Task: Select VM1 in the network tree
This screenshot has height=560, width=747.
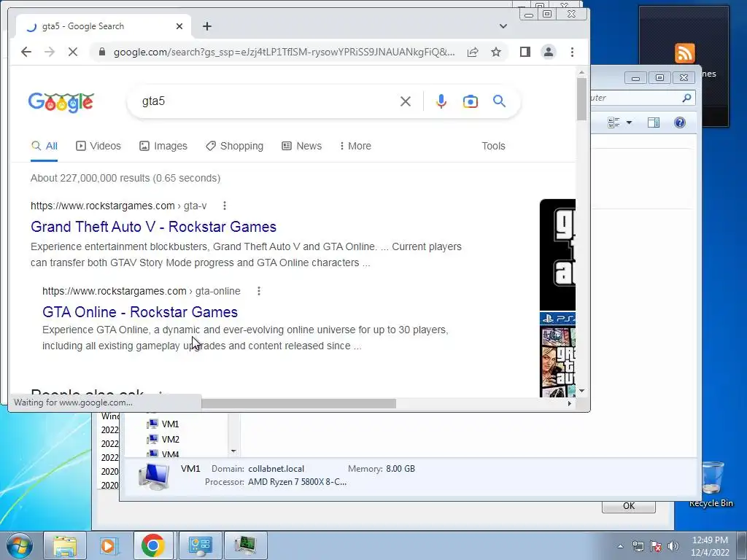Action: (163, 424)
